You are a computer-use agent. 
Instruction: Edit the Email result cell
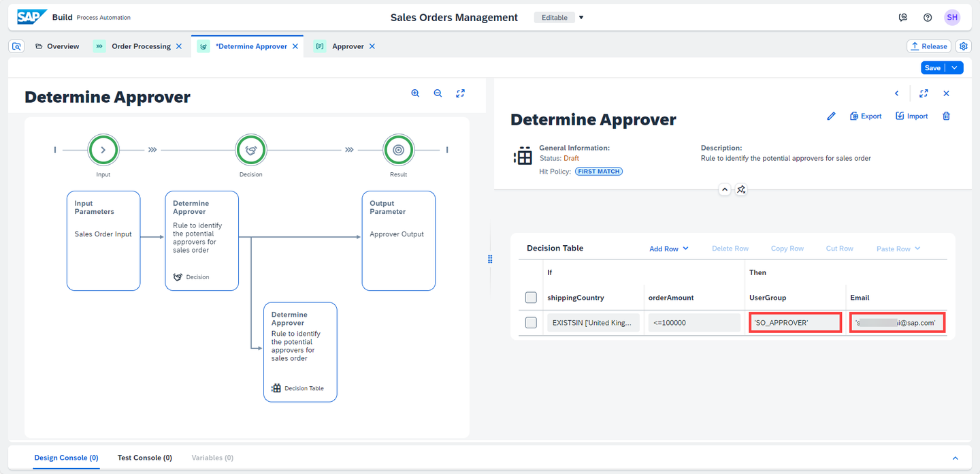[x=897, y=323]
